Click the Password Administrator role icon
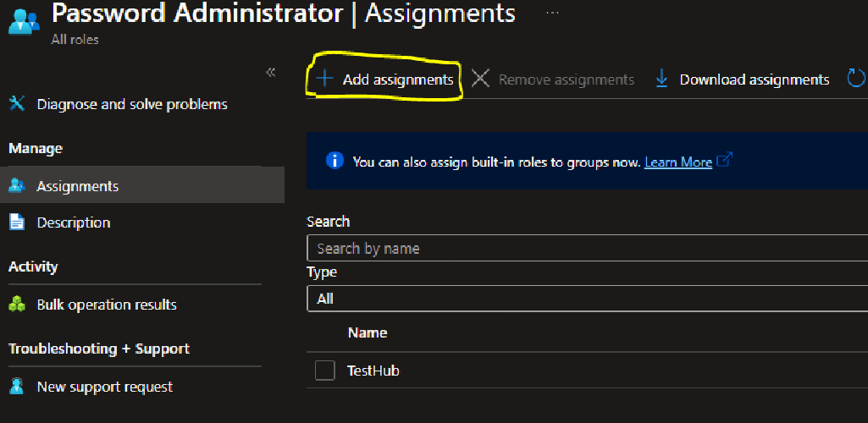This screenshot has width=868, height=423. tap(24, 24)
